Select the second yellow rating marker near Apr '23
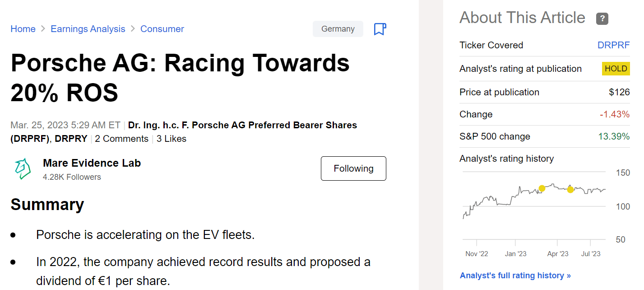Image resolution: width=644 pixels, height=290 pixels. (570, 190)
